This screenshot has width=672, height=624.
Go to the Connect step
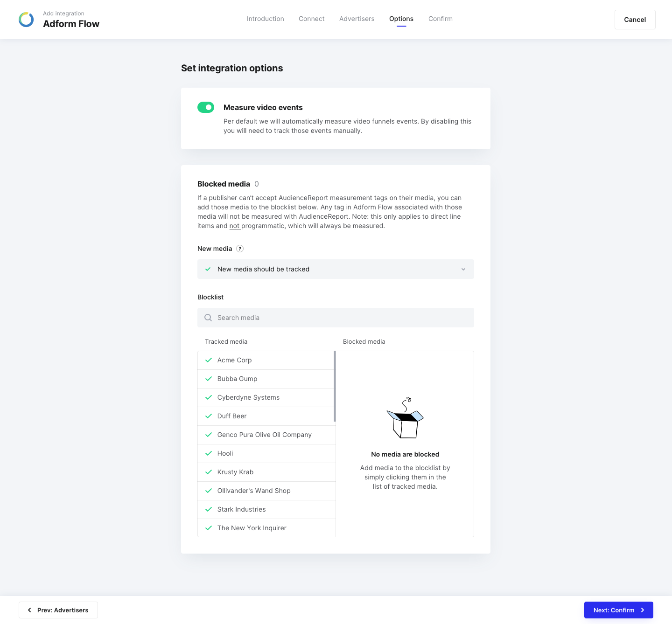coord(312,19)
